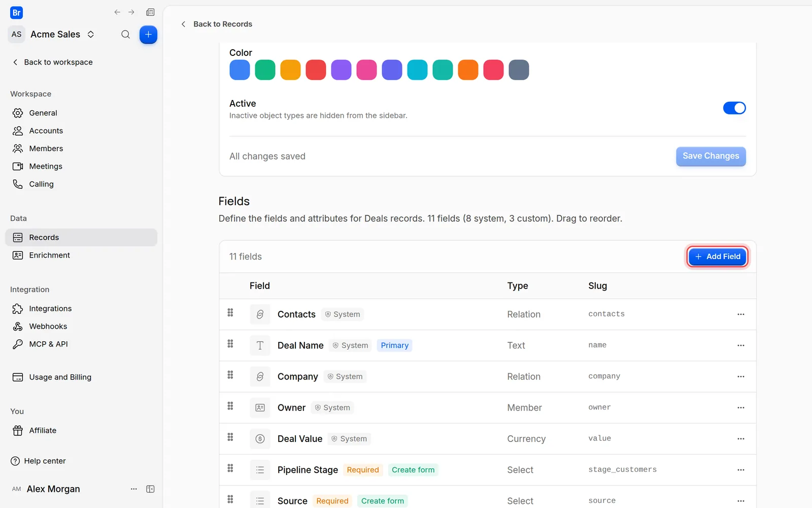Open Integrations in the sidebar
Viewport: 812px width, 508px height.
point(81,308)
